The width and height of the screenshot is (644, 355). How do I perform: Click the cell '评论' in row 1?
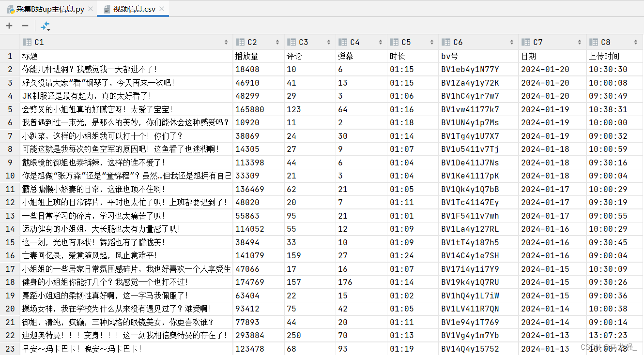(x=310, y=56)
